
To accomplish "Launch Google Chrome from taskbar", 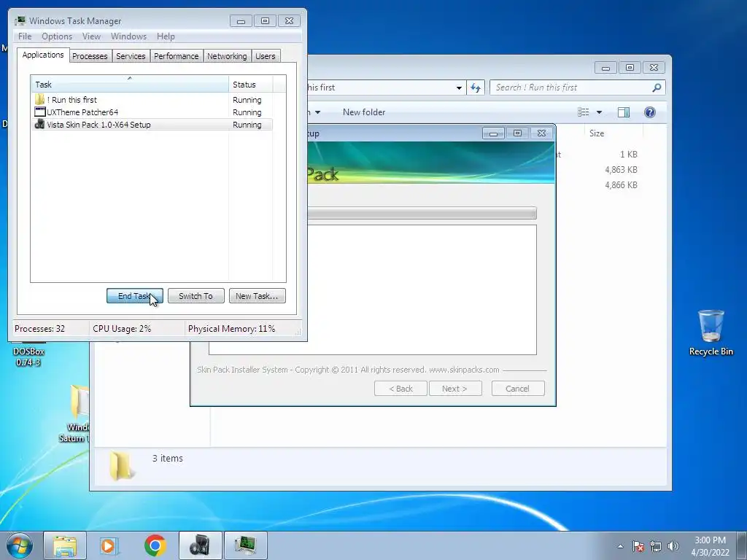I will tap(155, 545).
